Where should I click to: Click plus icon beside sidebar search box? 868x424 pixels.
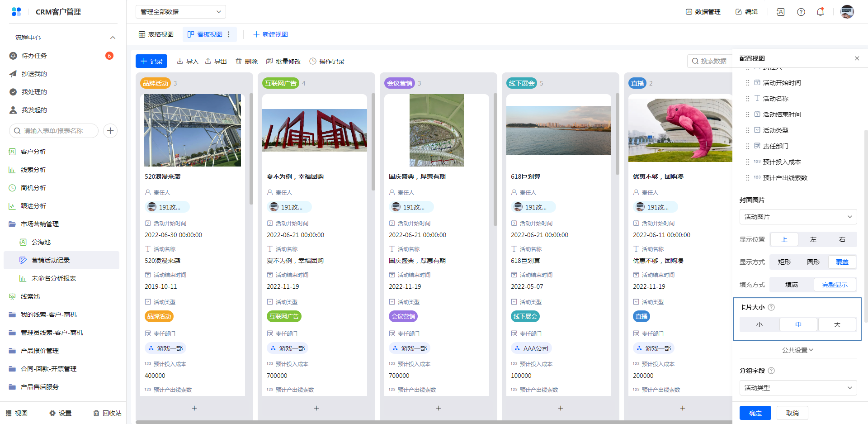[x=110, y=131]
